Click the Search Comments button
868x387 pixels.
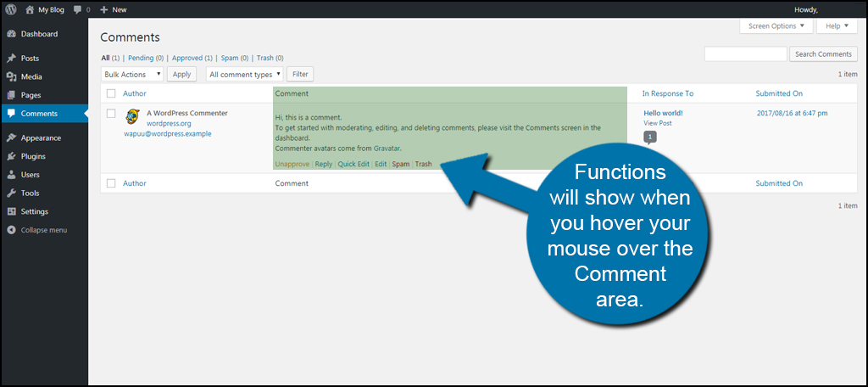pyautogui.click(x=823, y=54)
